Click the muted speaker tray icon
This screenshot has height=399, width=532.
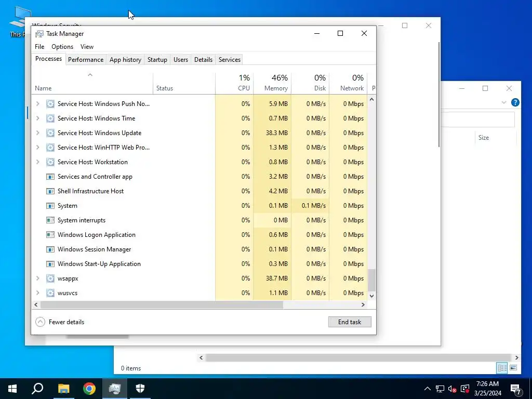453,389
